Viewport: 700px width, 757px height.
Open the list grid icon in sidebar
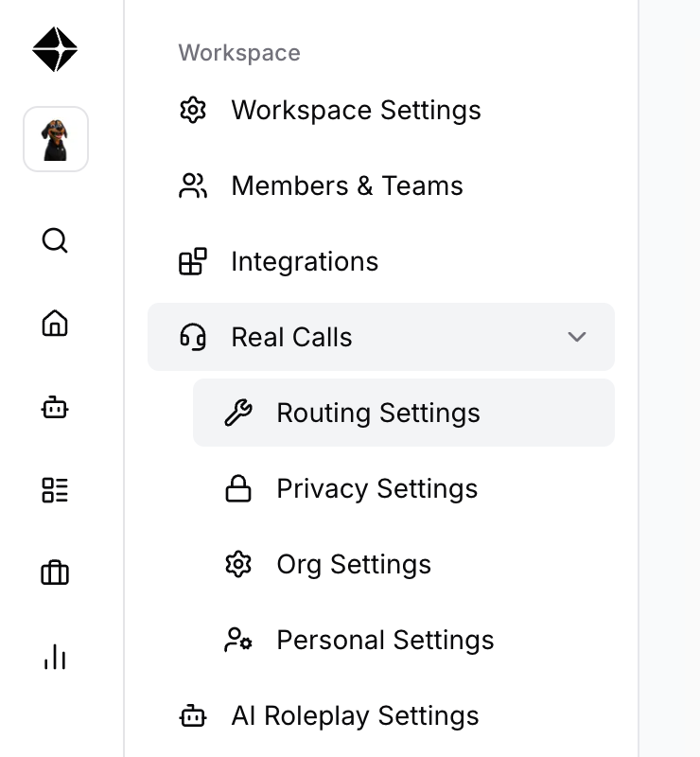tap(55, 490)
